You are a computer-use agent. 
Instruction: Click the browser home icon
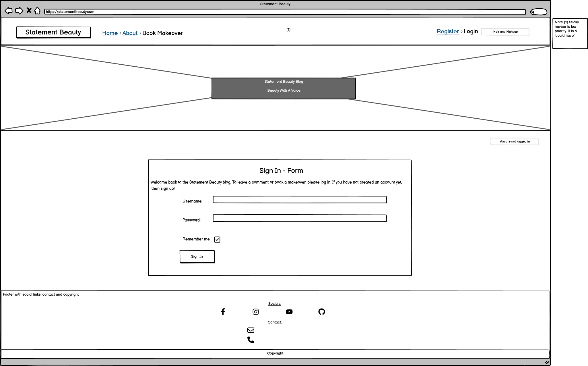(37, 11)
